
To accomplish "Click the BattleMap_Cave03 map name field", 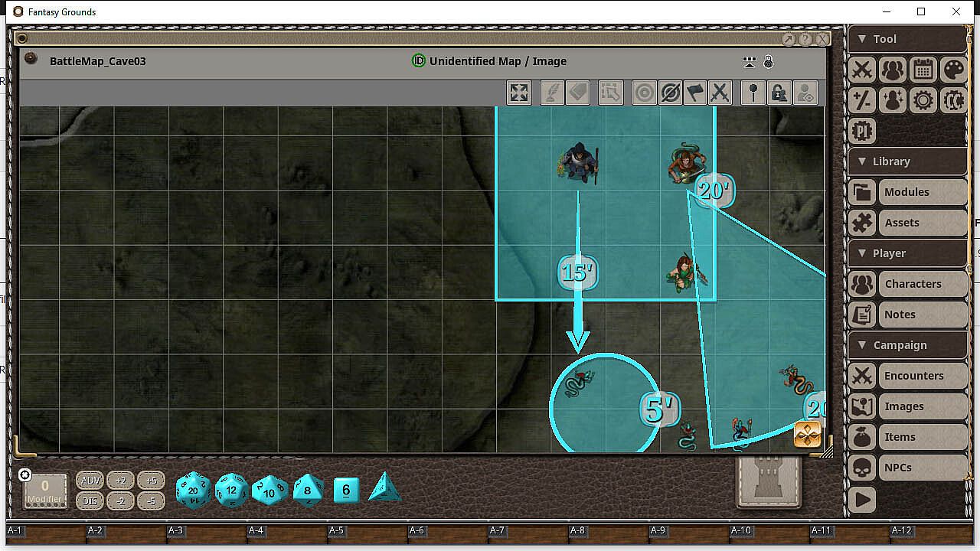I will [x=97, y=61].
